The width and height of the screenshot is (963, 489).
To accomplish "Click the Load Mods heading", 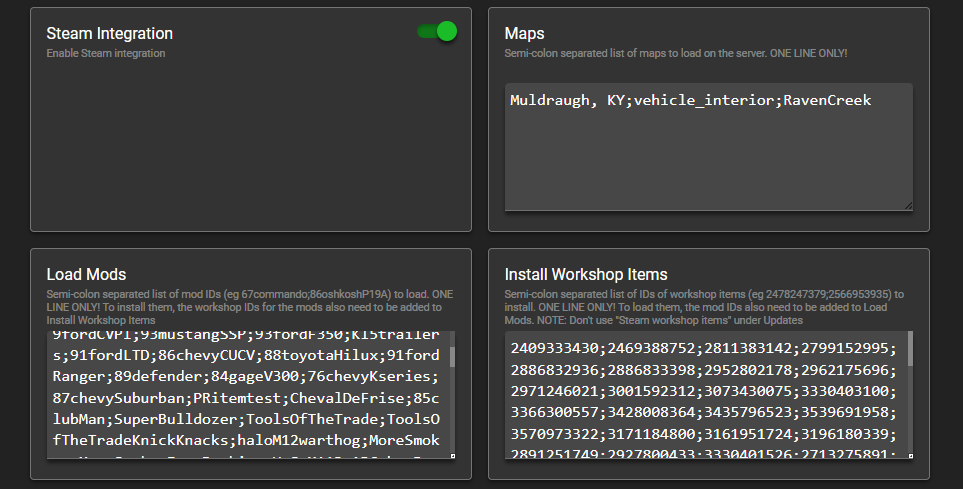I will click(87, 275).
